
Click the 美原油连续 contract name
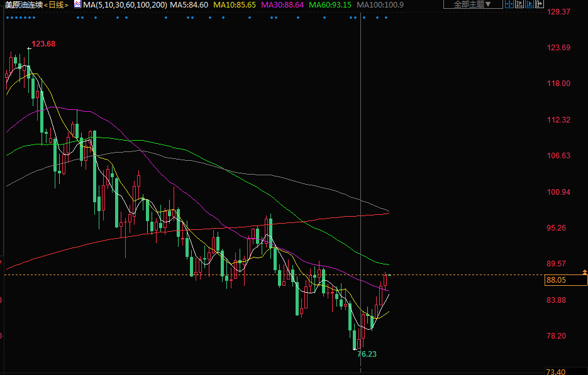(24, 5)
